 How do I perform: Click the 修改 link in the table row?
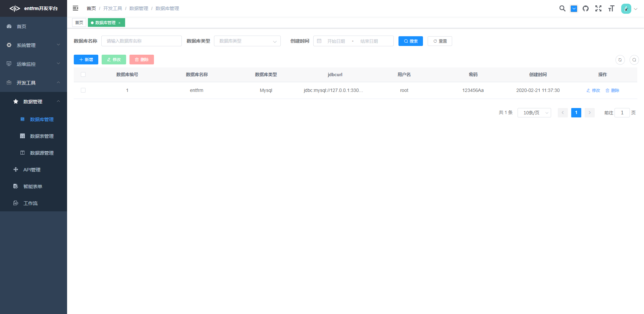593,90
